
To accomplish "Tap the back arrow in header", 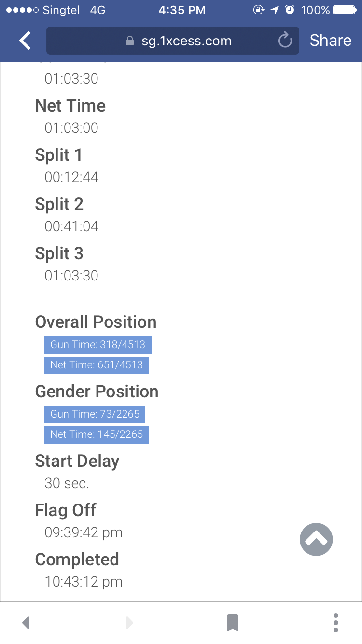I will click(x=25, y=41).
